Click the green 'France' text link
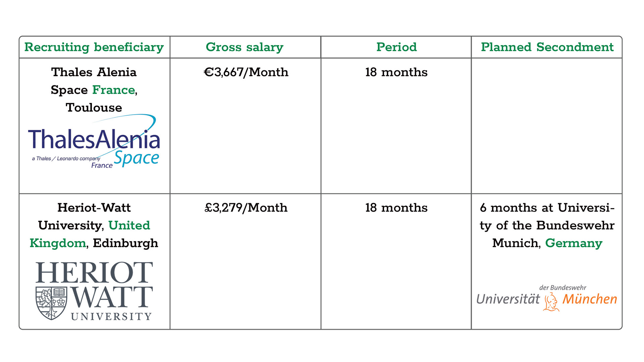Viewport: 644px width, 362px height. (x=113, y=90)
